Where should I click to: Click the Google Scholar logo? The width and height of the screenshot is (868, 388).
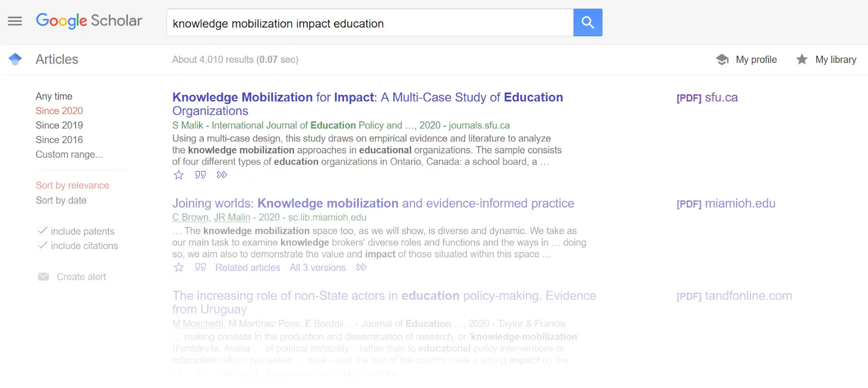(89, 21)
